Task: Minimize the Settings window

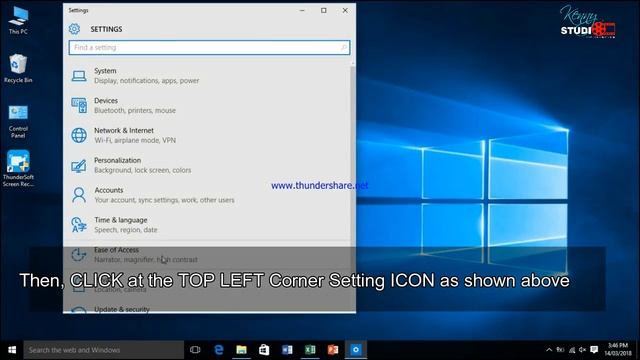Action: (302, 10)
